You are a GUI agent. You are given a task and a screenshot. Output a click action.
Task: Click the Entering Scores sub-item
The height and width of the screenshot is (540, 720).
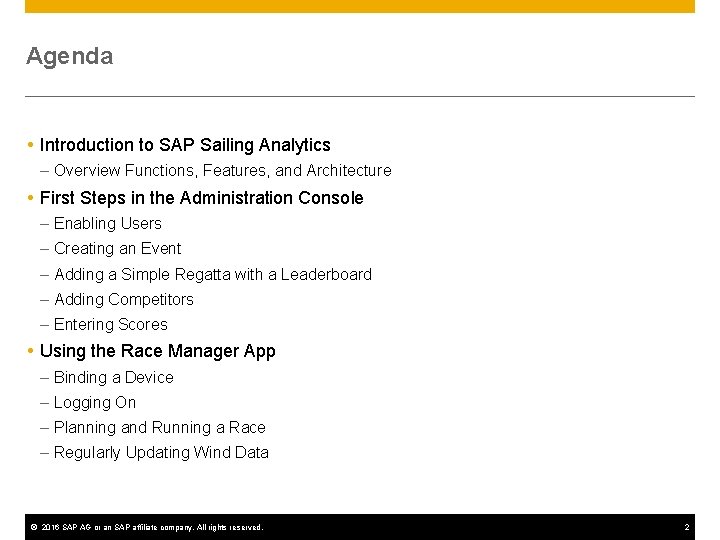pos(110,324)
